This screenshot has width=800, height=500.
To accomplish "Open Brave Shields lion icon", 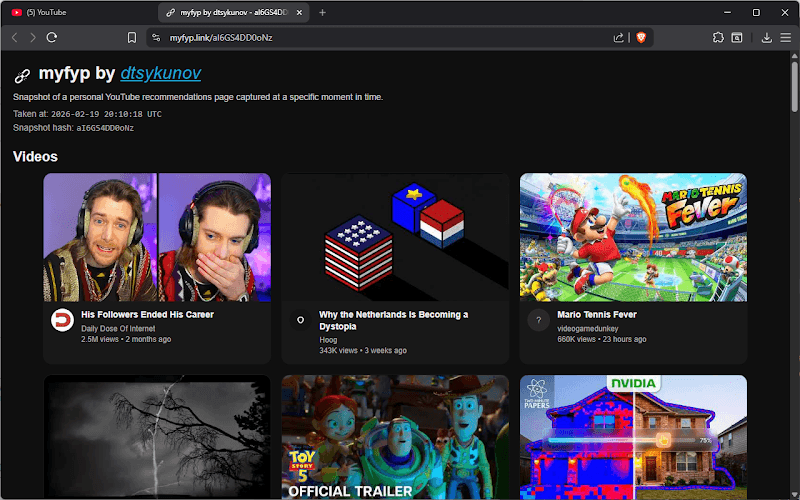I will pyautogui.click(x=641, y=38).
